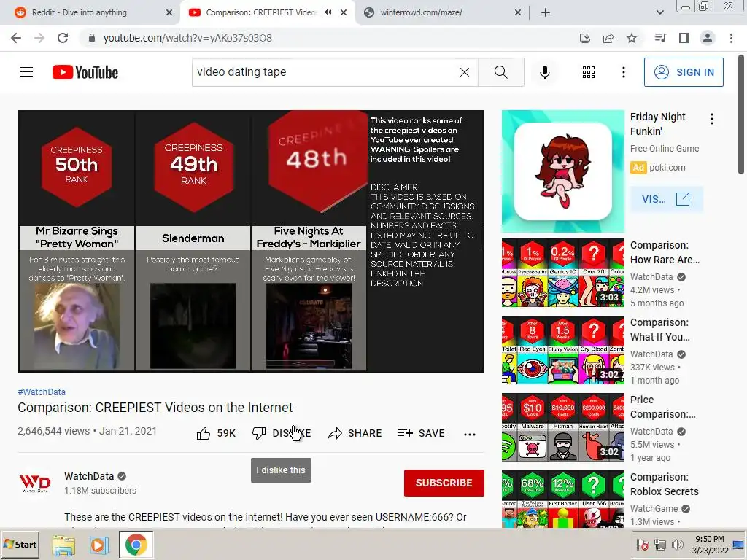Open the media controls icon

659,38
